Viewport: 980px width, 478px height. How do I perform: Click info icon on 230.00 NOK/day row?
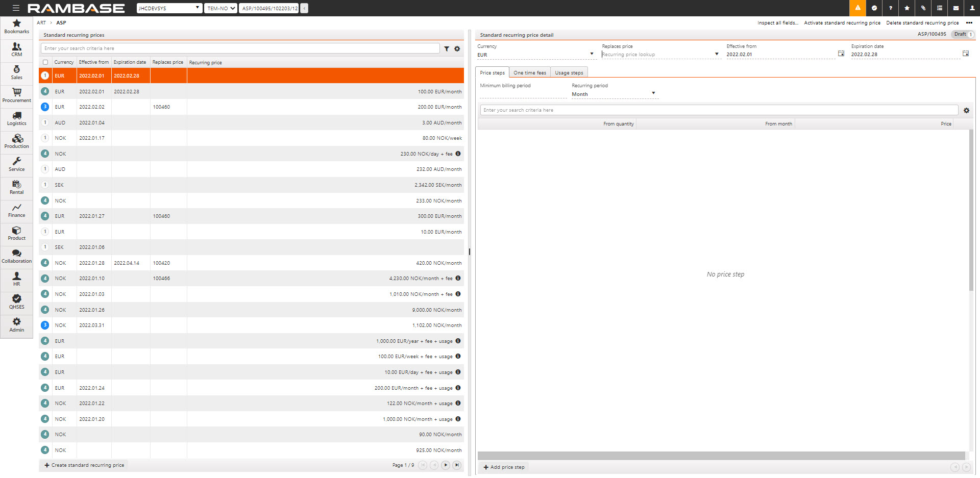click(458, 154)
